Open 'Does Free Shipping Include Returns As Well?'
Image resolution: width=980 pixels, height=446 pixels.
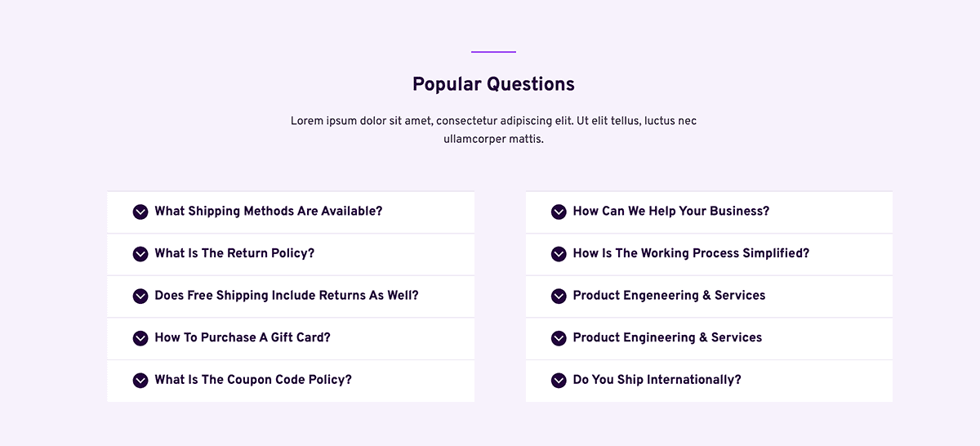pos(291,297)
